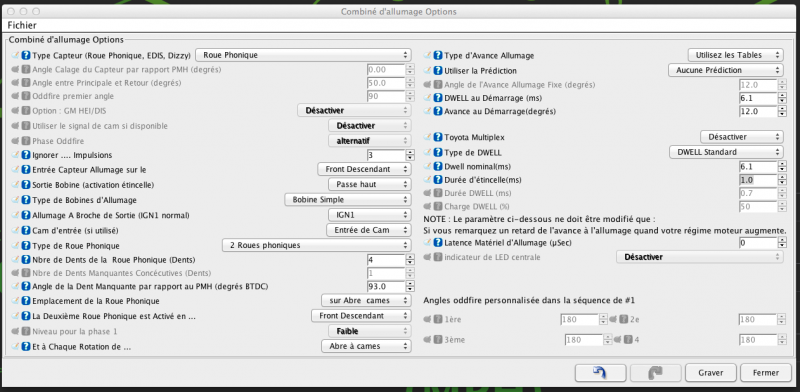Viewport: 800px width, 392px height.
Task: Show help for Et à Chaque Rotation
Action: click(x=27, y=347)
